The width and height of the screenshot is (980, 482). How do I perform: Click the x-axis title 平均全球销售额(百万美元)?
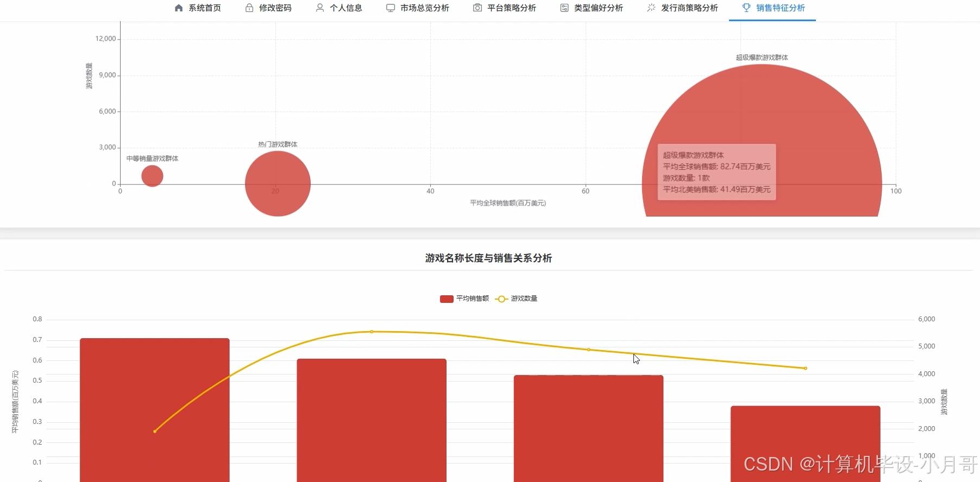[x=508, y=203]
